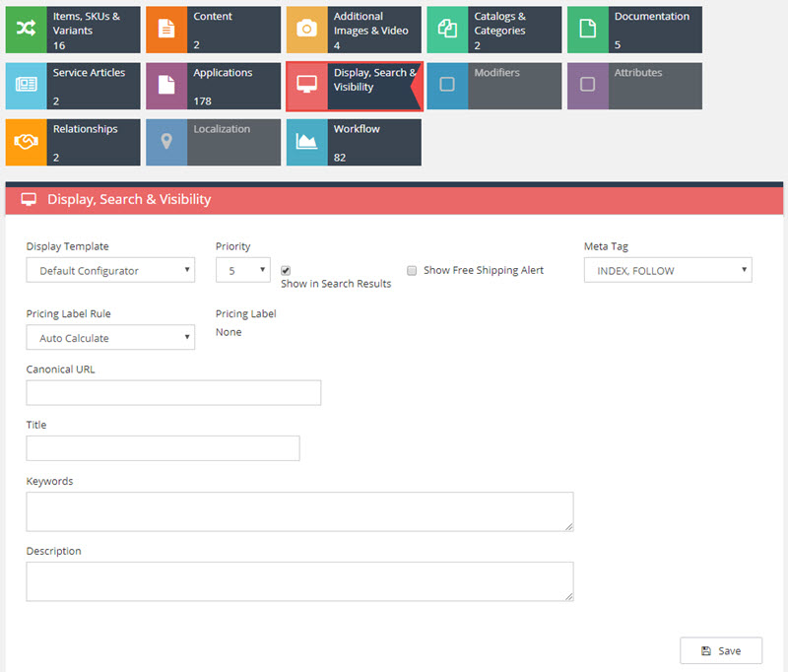
Task: Open the Meta Tag dropdown
Action: [x=668, y=270]
